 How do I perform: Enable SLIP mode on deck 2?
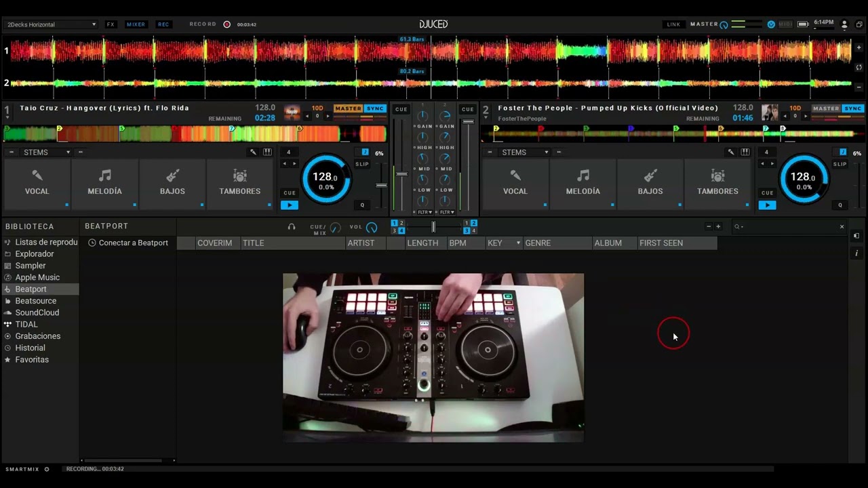point(840,164)
